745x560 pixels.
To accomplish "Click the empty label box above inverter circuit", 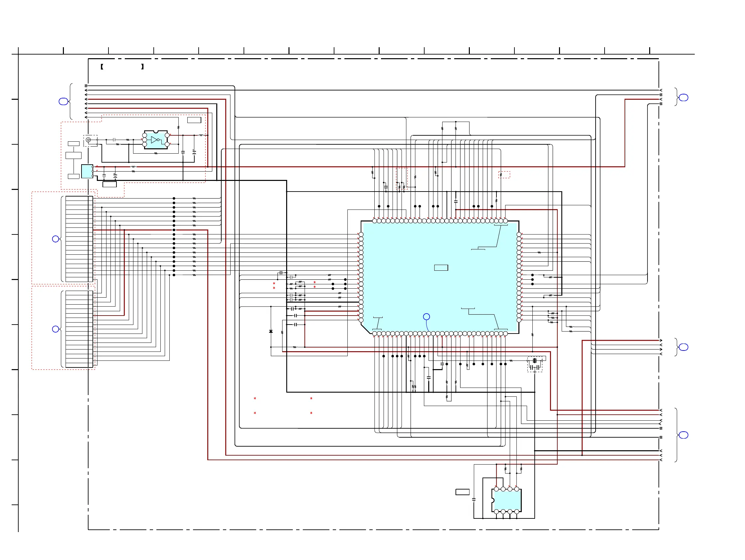I will click(194, 120).
